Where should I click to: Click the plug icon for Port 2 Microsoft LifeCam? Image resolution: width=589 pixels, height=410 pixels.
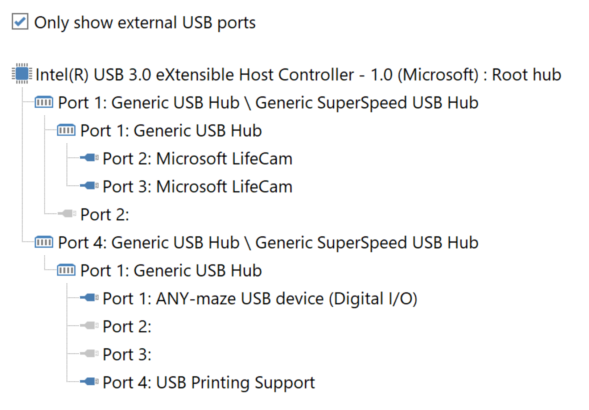click(89, 158)
